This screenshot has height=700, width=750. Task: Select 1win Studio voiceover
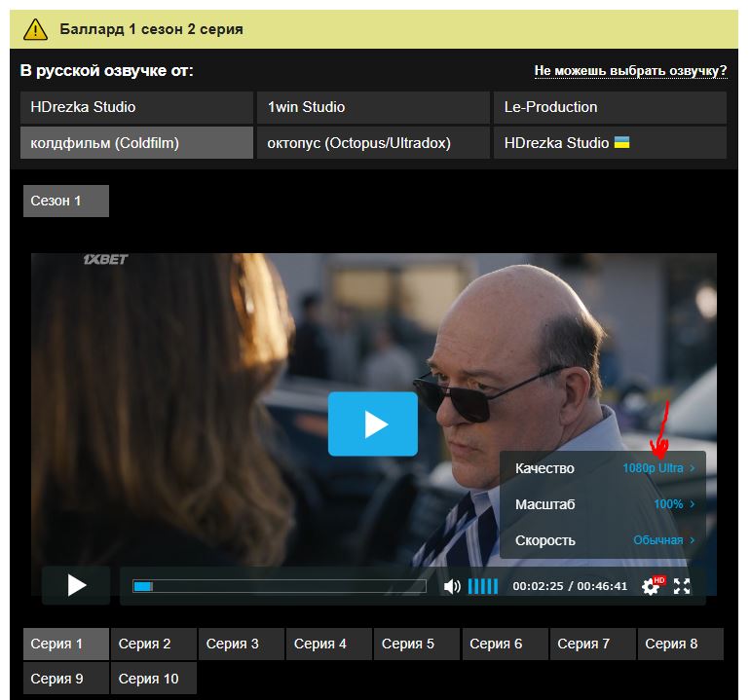pos(373,107)
